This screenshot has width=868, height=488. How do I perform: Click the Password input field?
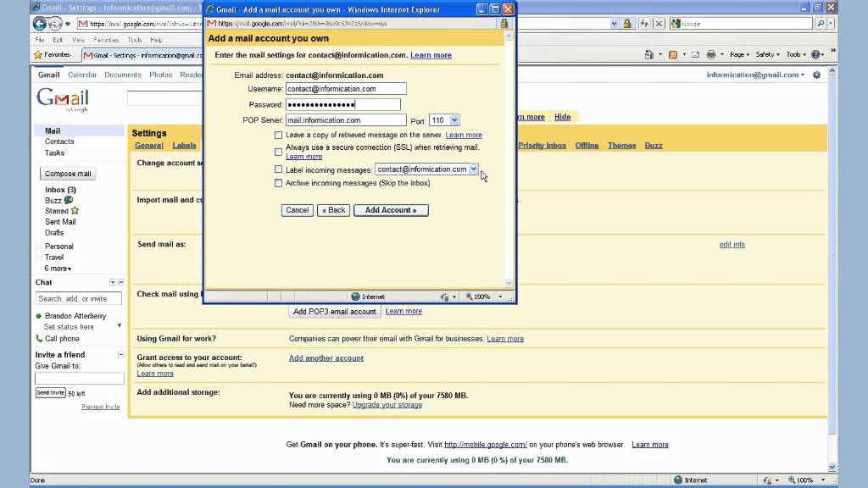(343, 104)
